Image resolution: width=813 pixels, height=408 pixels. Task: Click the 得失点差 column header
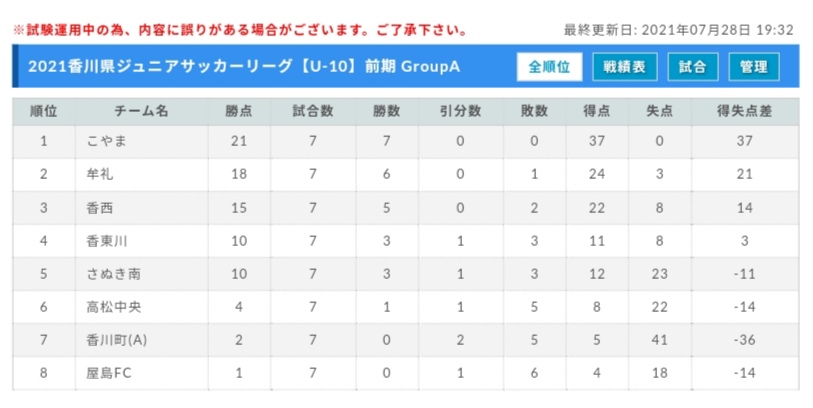[x=745, y=111]
